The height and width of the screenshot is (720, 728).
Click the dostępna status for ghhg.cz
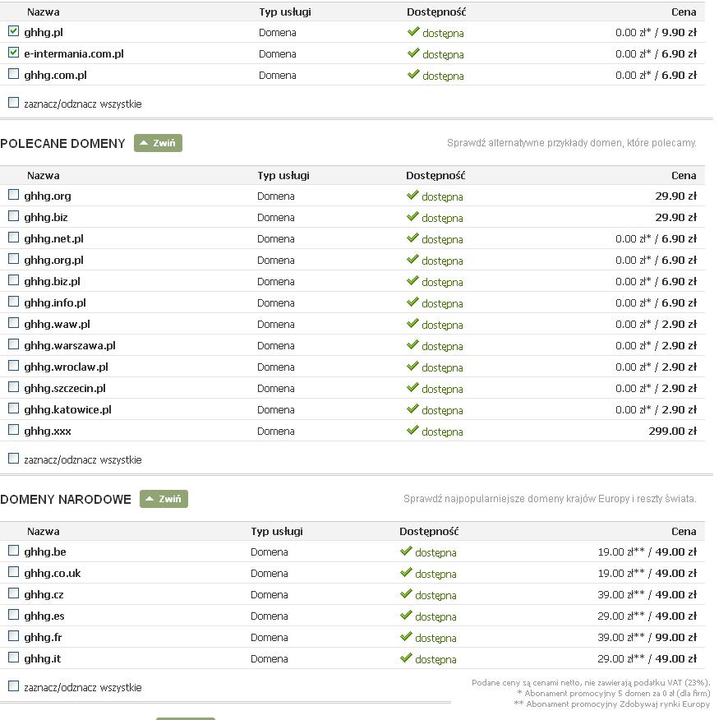(x=435, y=595)
